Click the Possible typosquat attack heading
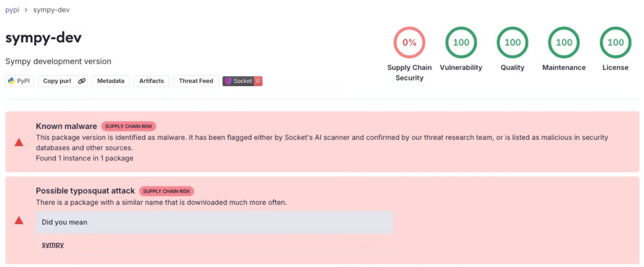This screenshot has width=644, height=267. [85, 191]
